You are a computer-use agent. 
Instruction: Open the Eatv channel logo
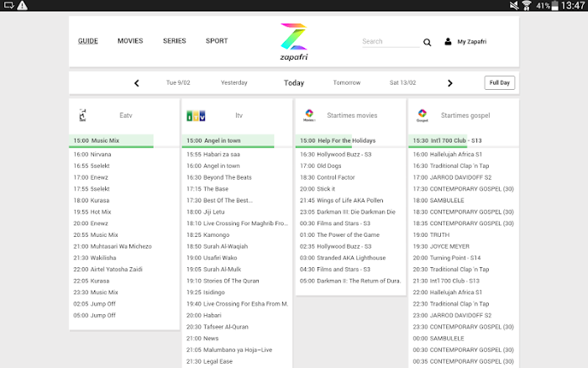82,115
